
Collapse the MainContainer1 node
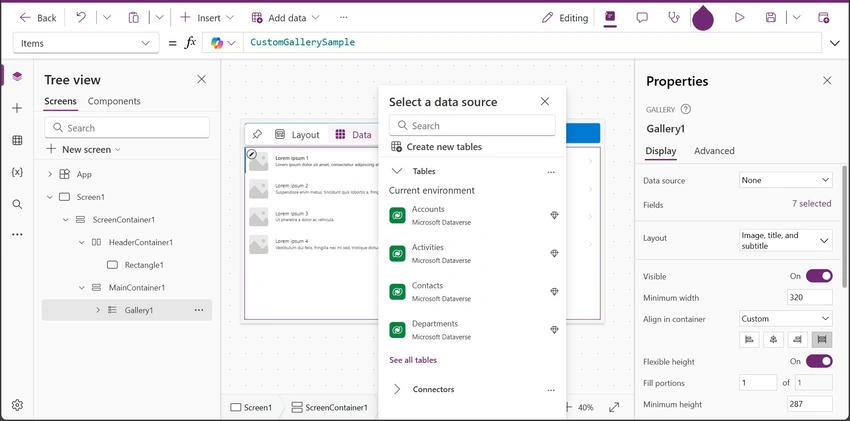(x=82, y=288)
